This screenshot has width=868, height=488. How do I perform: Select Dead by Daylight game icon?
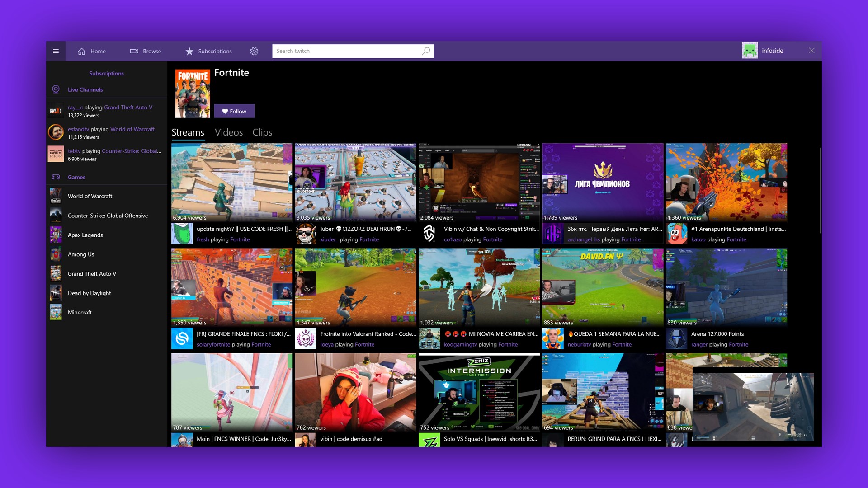click(56, 293)
